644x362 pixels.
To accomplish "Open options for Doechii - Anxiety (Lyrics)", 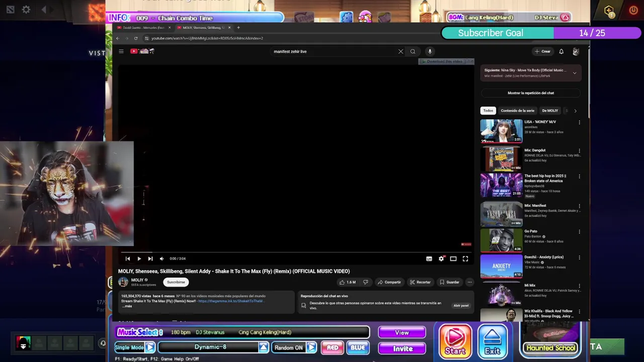I will 579,257.
